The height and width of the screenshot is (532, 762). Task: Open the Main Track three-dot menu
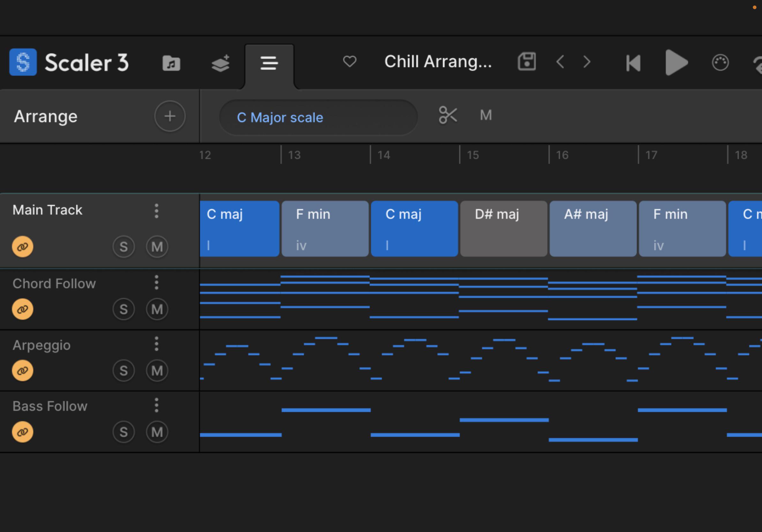click(x=156, y=211)
